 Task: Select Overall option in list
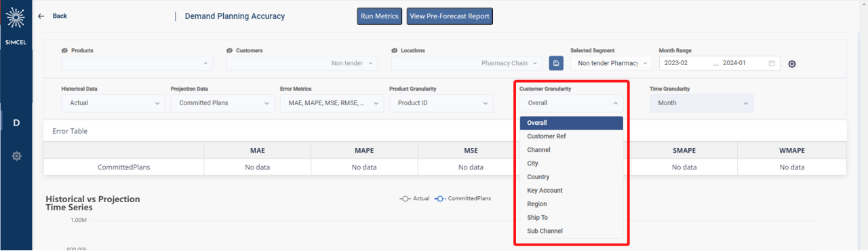tap(572, 123)
